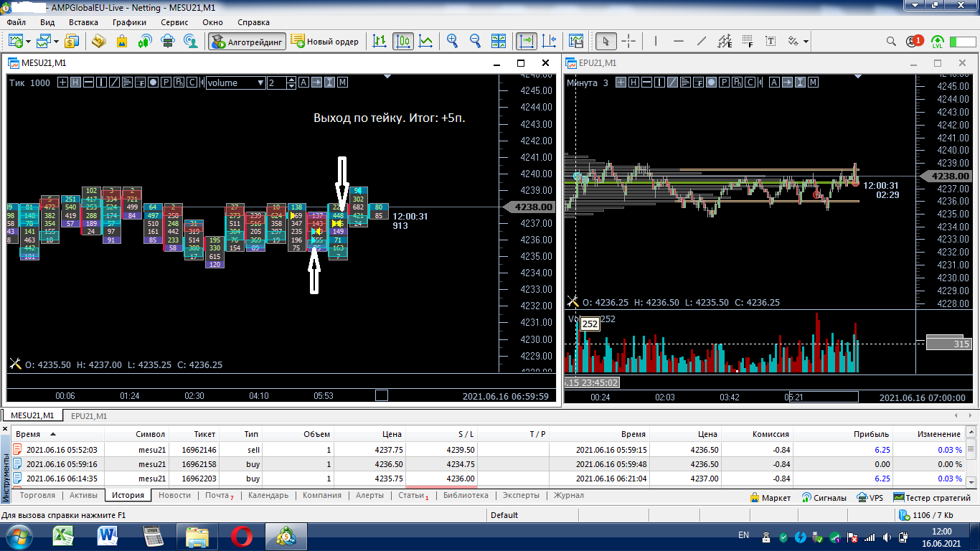Image resolution: width=980 pixels, height=551 pixels.
Task: Open the VPS cloud hosting icon
Action: 168,41
